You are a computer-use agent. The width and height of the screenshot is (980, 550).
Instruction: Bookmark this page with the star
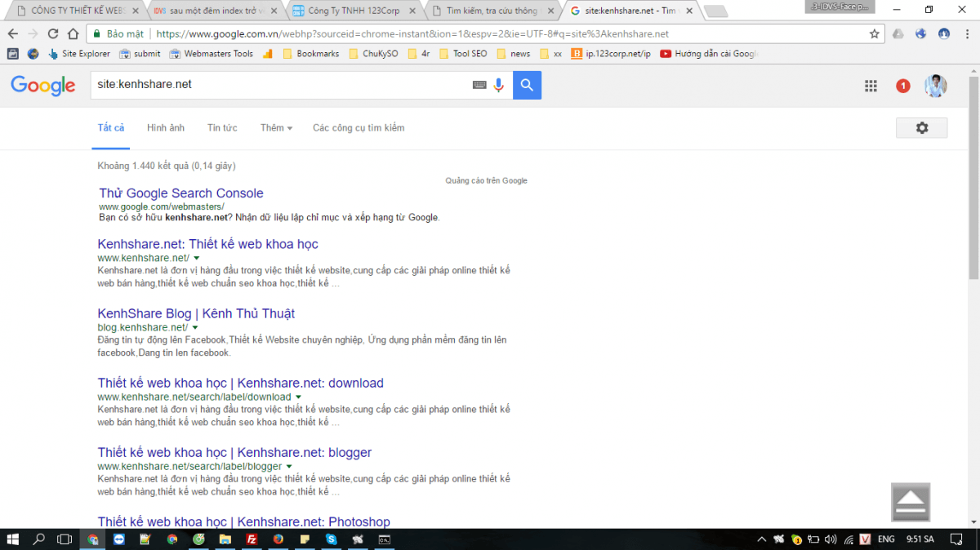tap(875, 34)
